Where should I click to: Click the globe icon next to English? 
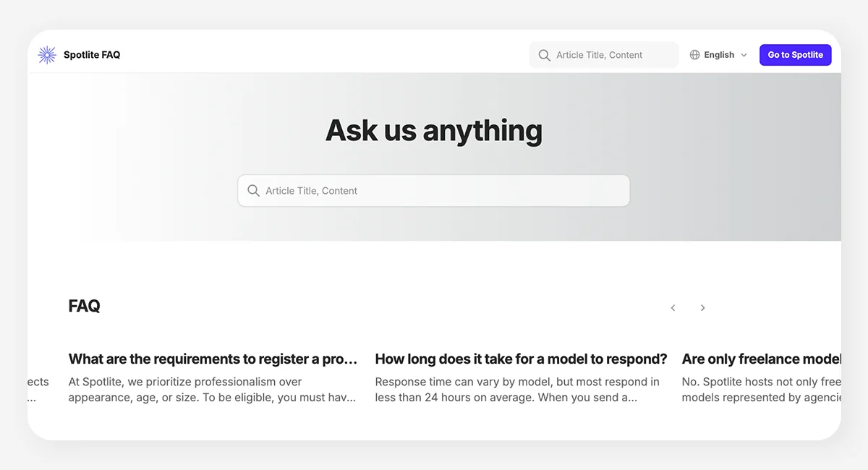pyautogui.click(x=694, y=54)
